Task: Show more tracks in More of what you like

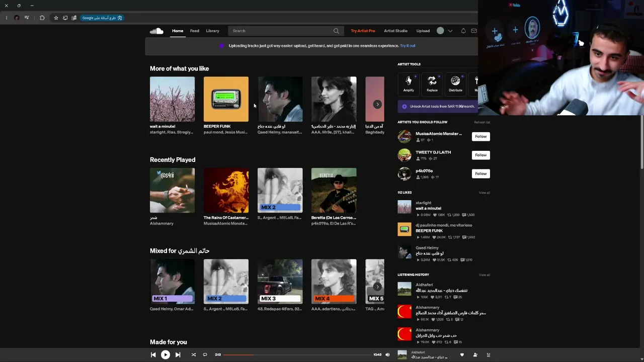Action: click(377, 105)
